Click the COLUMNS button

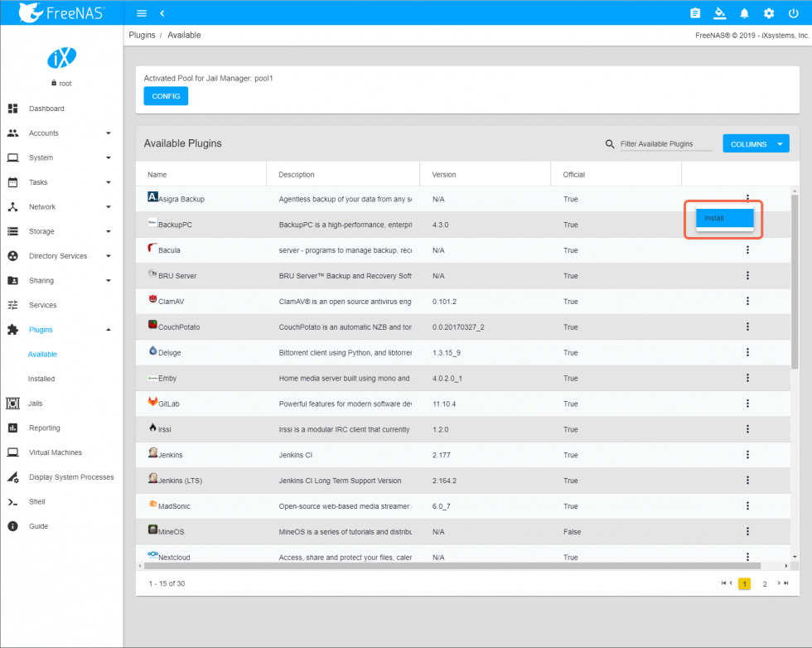755,143
